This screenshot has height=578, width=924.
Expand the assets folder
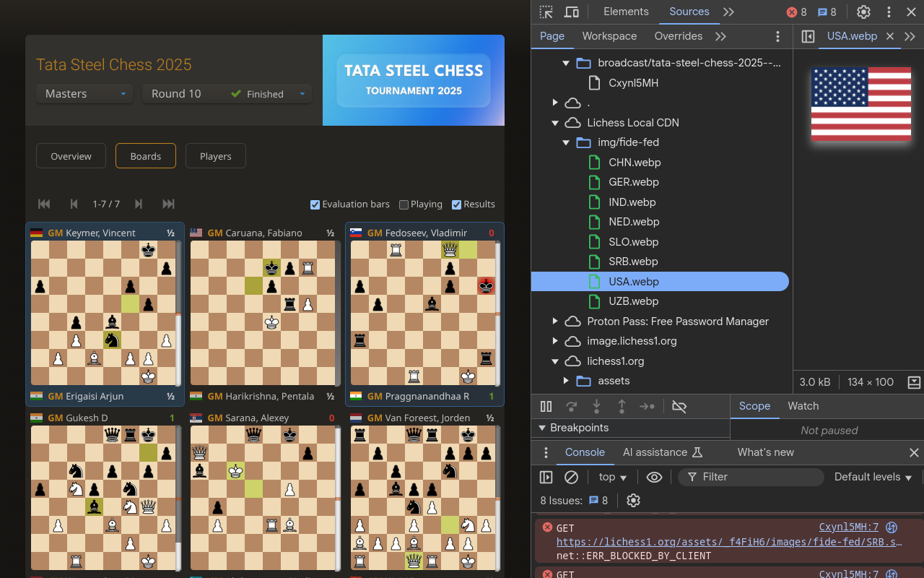coord(567,381)
